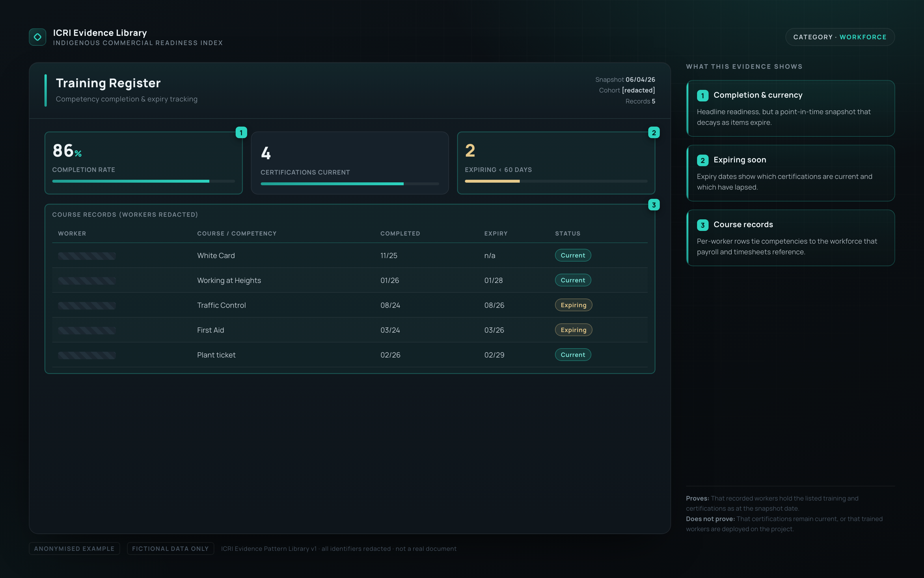Open the Completion & currency explanation card
Screen dimensions: 924x578
pyautogui.click(x=790, y=108)
